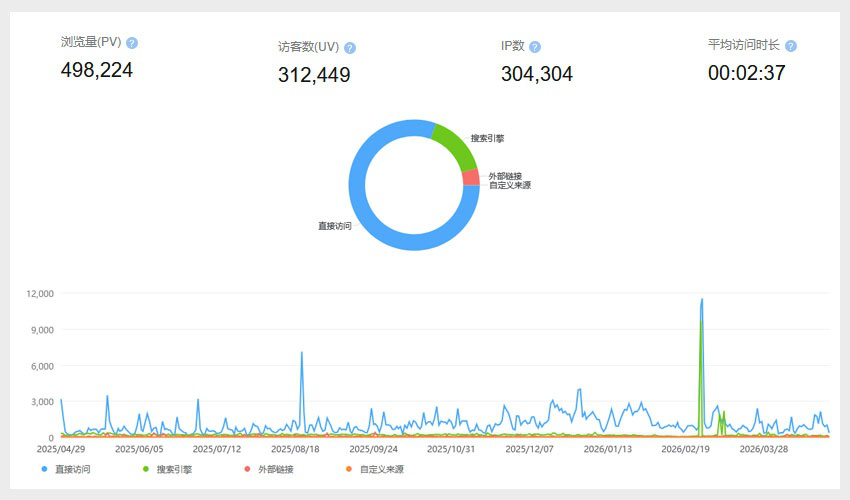The width and height of the screenshot is (850, 500).
Task: Click the 00:02:37 average duration value
Action: pyautogui.click(x=746, y=73)
